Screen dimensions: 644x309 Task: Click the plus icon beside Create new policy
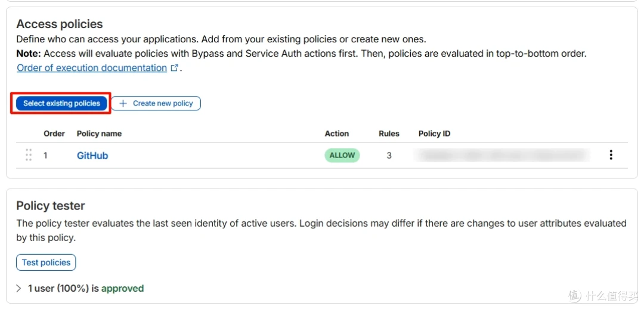123,104
